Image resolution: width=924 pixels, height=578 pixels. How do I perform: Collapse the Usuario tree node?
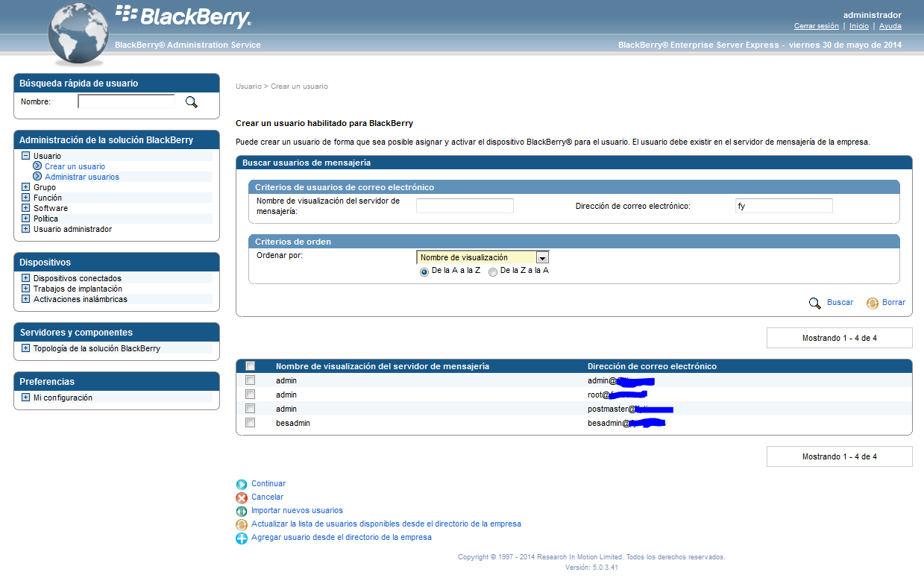25,156
